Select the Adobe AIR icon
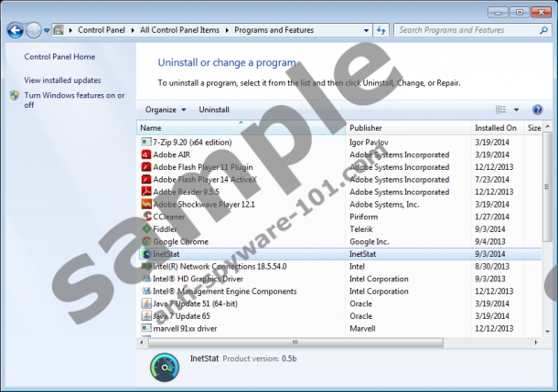558x392 pixels. pos(146,155)
